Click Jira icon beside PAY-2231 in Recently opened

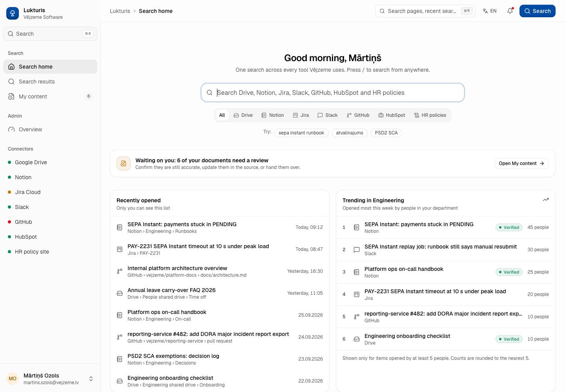(120, 249)
